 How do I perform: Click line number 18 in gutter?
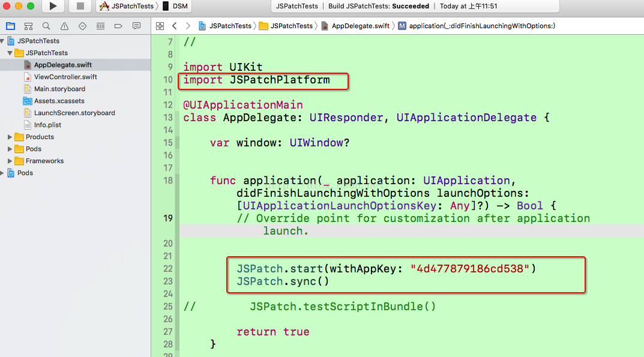tap(168, 181)
